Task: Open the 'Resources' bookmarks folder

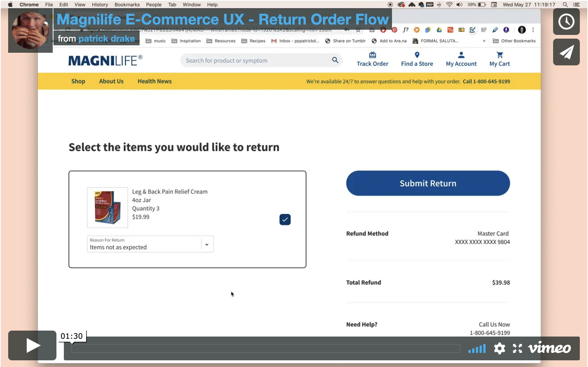Action: (x=221, y=41)
